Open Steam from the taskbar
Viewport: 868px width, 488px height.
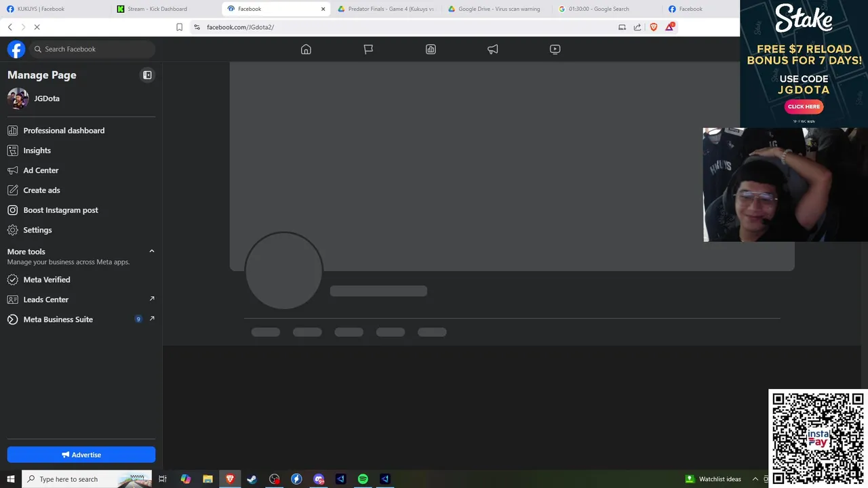tap(252, 479)
